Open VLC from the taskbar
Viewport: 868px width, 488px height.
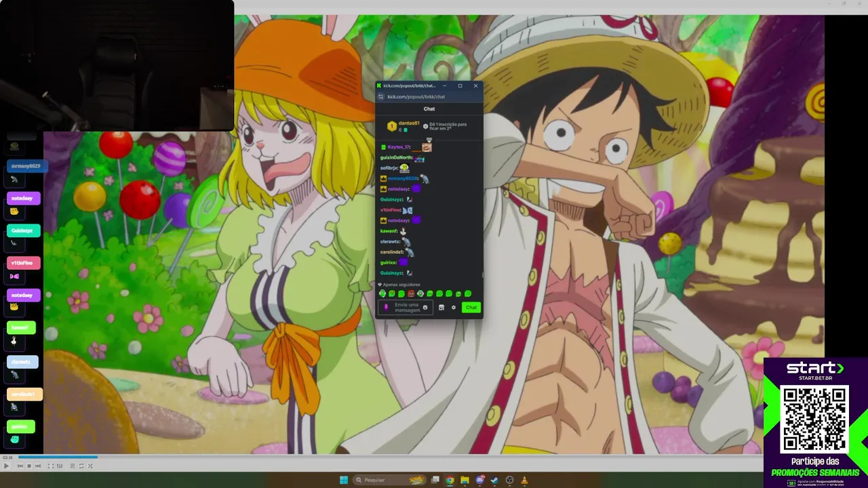pos(524,480)
